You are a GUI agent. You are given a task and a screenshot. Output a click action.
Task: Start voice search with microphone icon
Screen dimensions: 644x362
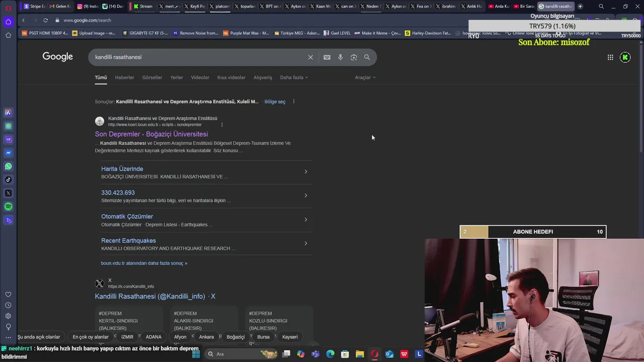(x=341, y=57)
